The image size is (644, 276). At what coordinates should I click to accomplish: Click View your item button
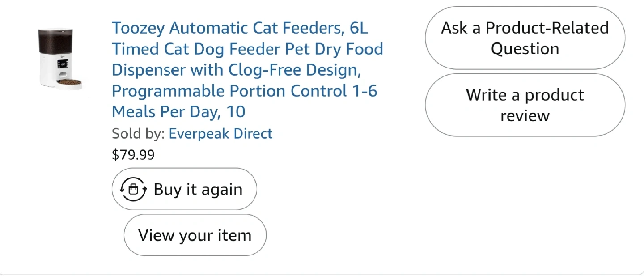tap(195, 235)
